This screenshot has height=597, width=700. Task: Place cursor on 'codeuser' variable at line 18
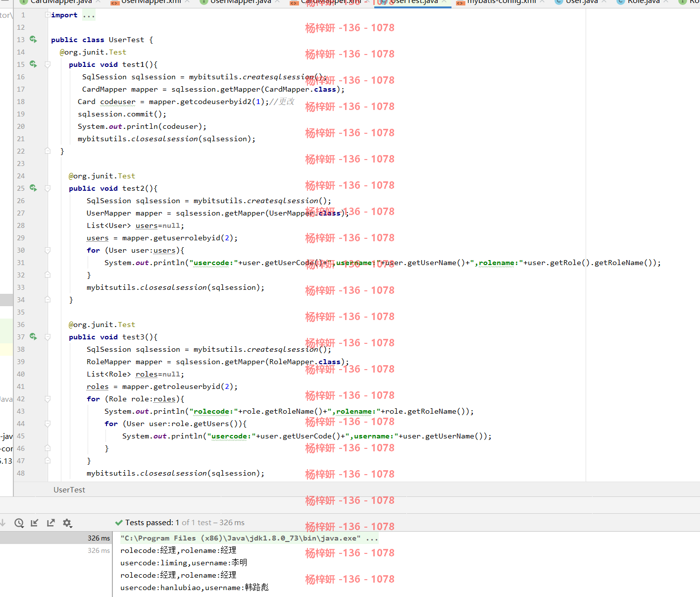[118, 102]
